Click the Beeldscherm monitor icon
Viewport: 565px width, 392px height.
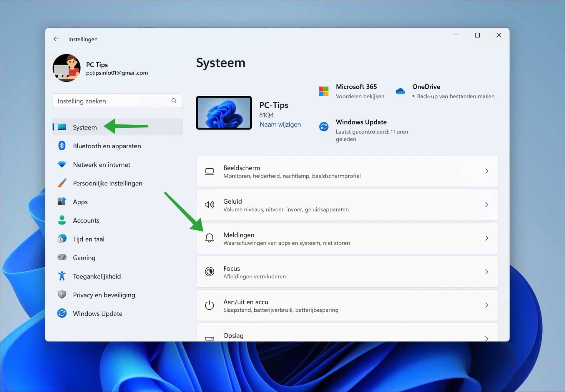[x=210, y=171]
